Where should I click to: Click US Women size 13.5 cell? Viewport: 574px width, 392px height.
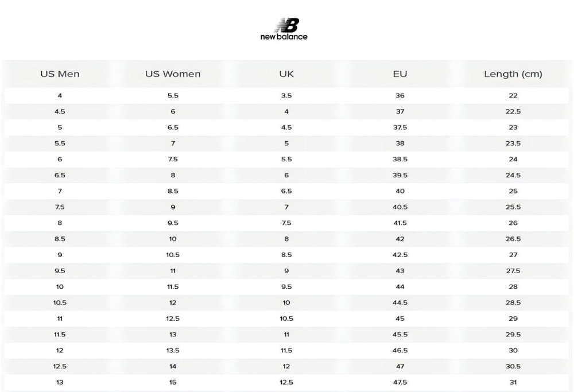point(173,350)
